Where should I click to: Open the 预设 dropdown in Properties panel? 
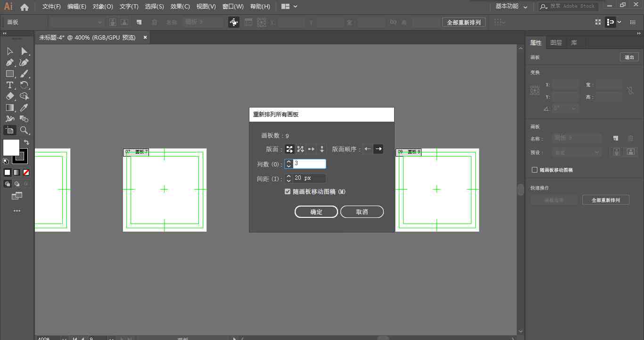click(x=577, y=152)
